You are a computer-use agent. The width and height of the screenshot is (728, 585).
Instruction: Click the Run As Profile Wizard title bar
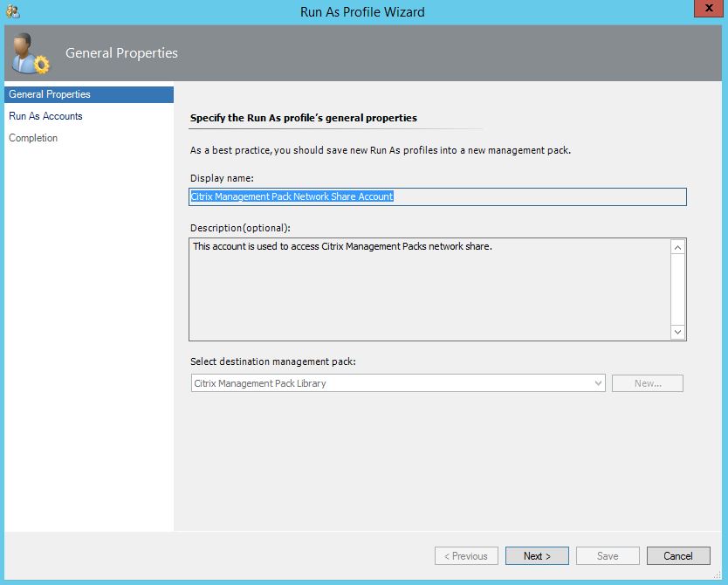(x=362, y=12)
